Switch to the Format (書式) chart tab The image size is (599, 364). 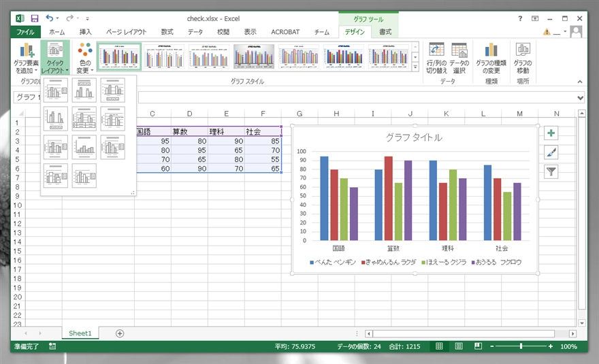385,32
